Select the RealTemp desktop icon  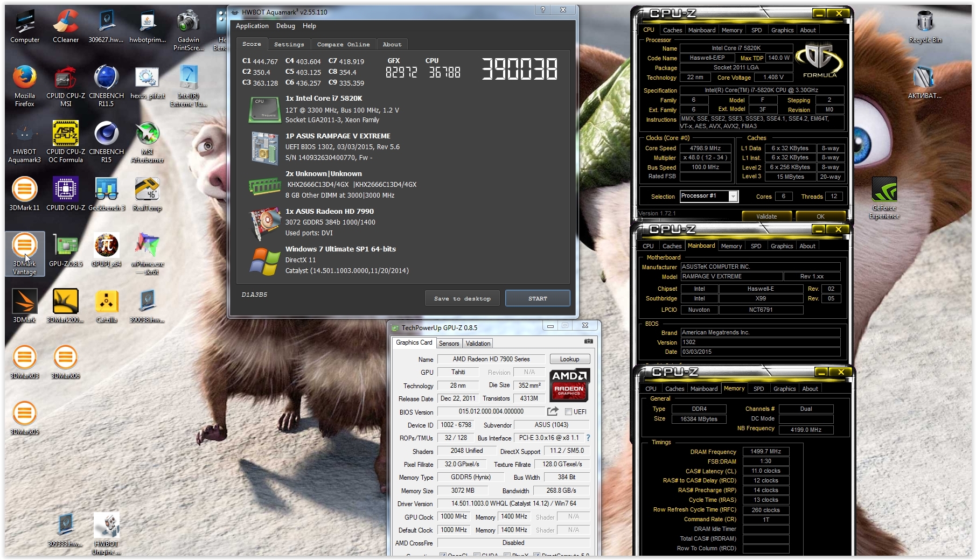(x=148, y=194)
